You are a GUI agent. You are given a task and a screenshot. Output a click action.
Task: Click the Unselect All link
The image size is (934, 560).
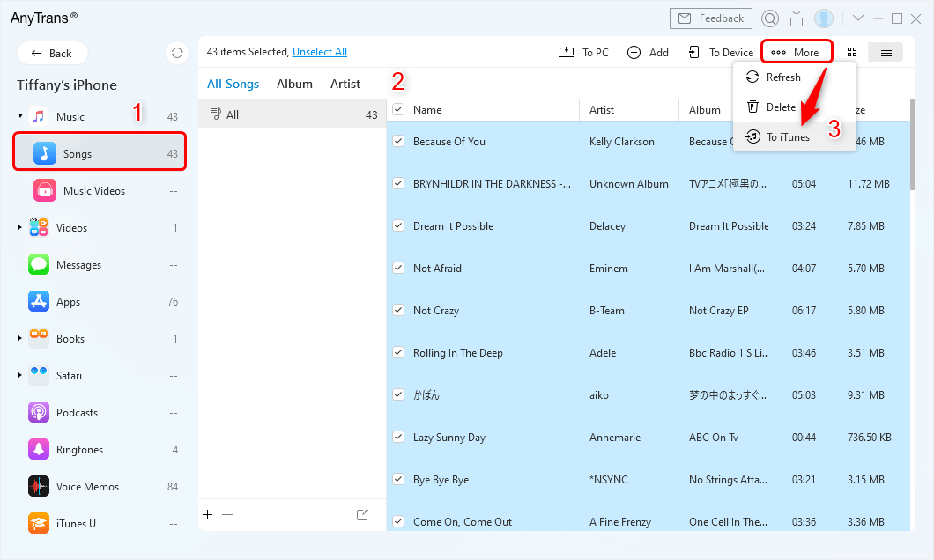tap(320, 52)
